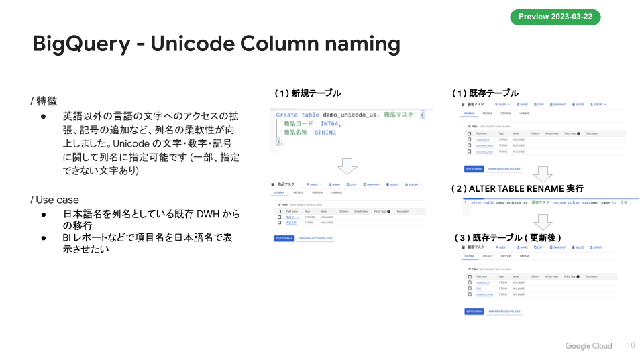Screen dimensions: 644x362
Task: Click Copy in the 商品マスタ table toolbar
Action: tap(352, 185)
